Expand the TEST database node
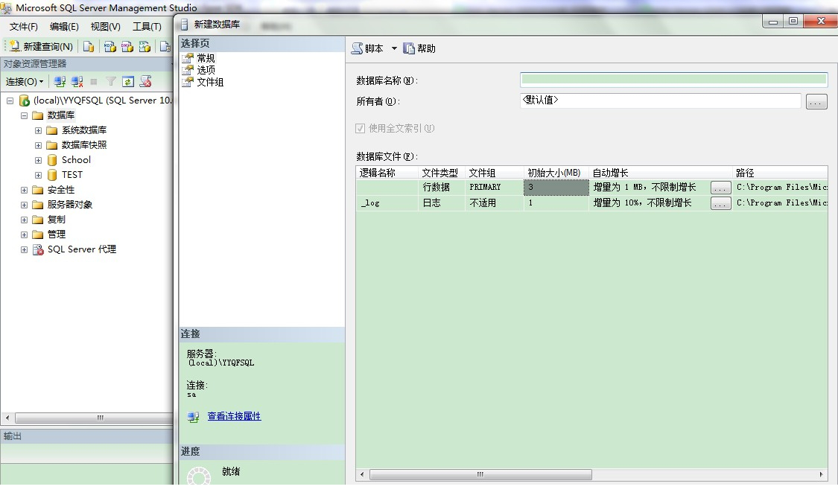The width and height of the screenshot is (838, 504). click(39, 175)
